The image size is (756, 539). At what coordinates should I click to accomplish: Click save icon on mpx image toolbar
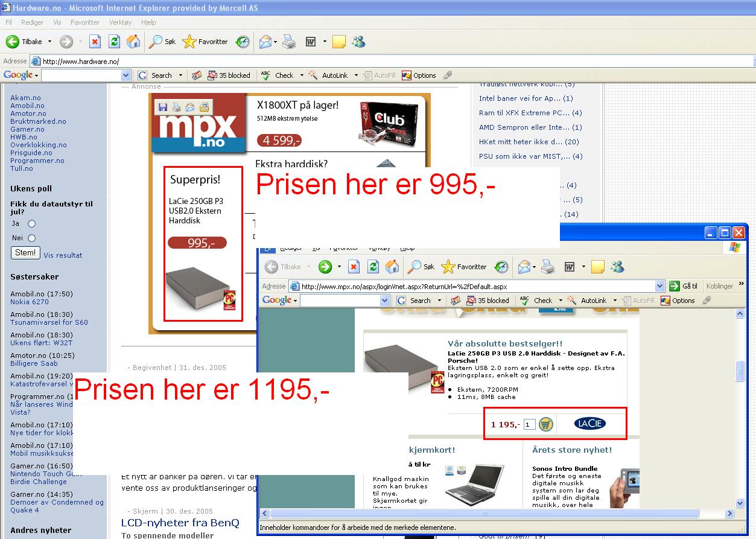click(x=162, y=107)
